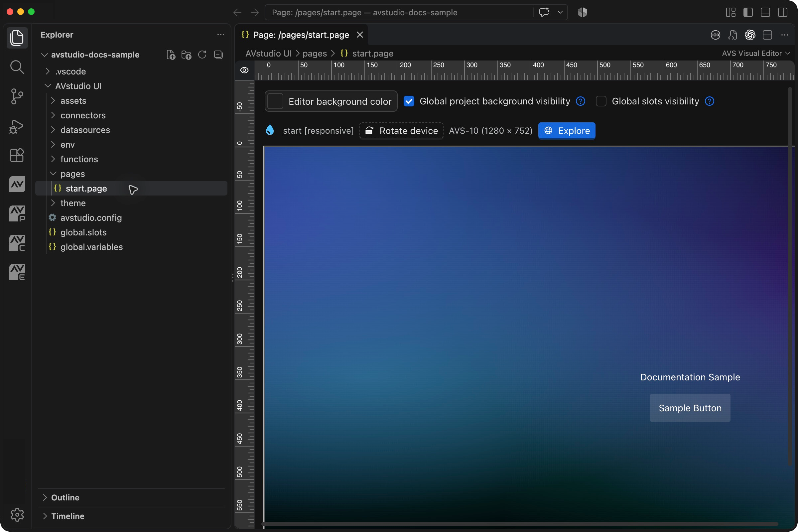Open the Run and Debug icon
The width and height of the screenshot is (798, 532).
coord(17,126)
